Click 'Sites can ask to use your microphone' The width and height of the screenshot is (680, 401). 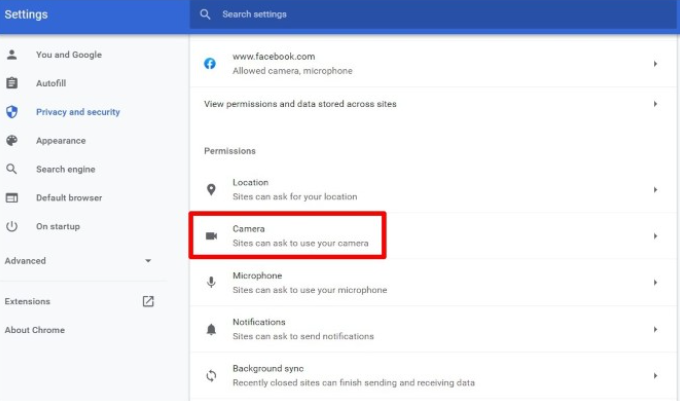click(310, 290)
